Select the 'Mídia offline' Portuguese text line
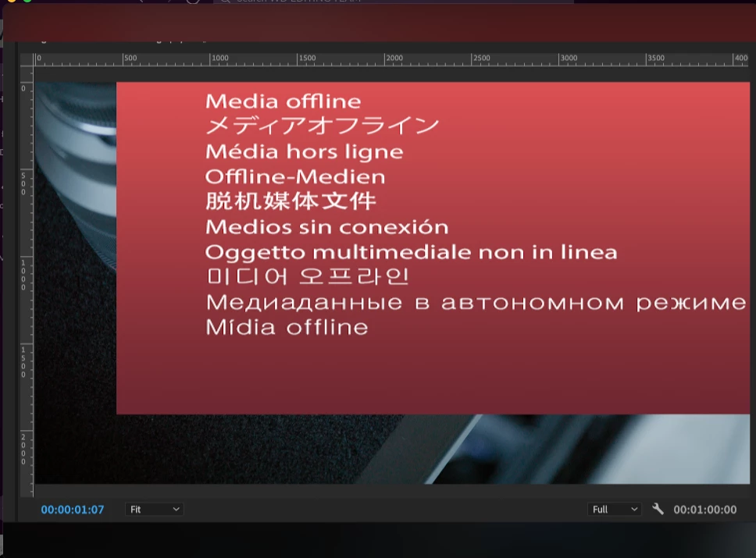Viewport: 756px width, 558px height. 287,328
